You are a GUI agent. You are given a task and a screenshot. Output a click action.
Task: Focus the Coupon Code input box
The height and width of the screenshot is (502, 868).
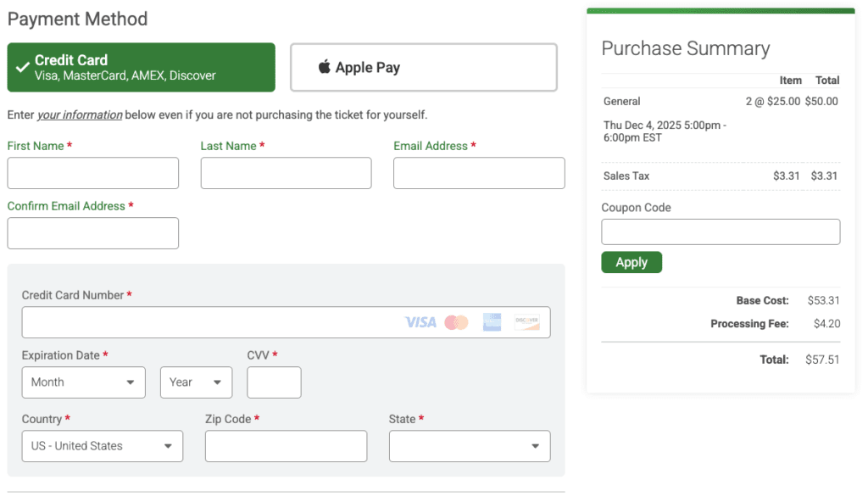(721, 231)
